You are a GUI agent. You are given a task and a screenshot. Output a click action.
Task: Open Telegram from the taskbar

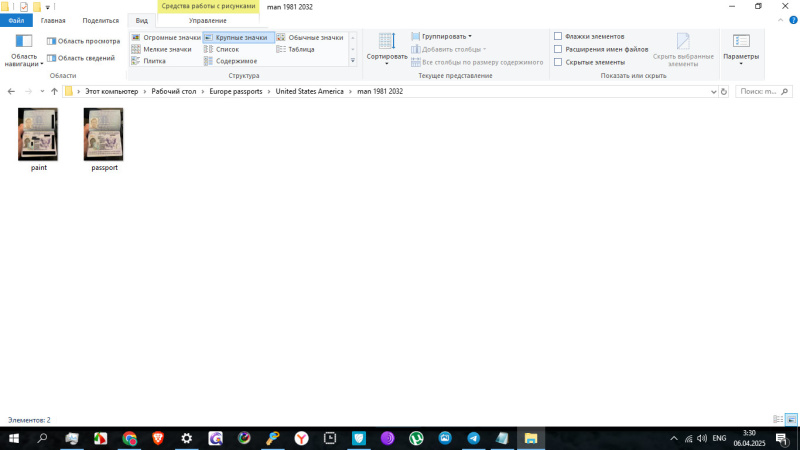(x=473, y=438)
